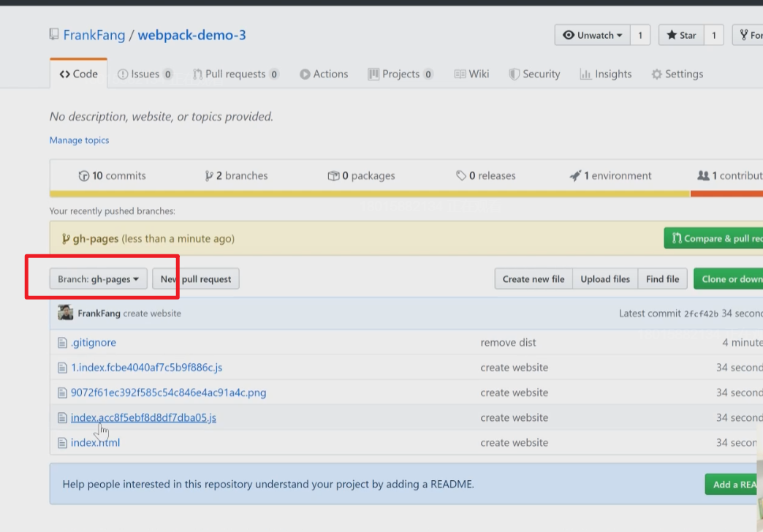
Task: Switch to the Issues tab
Action: [x=145, y=74]
